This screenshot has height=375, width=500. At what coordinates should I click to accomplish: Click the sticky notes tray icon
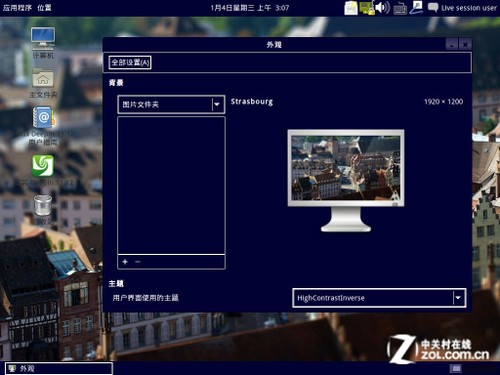point(351,8)
